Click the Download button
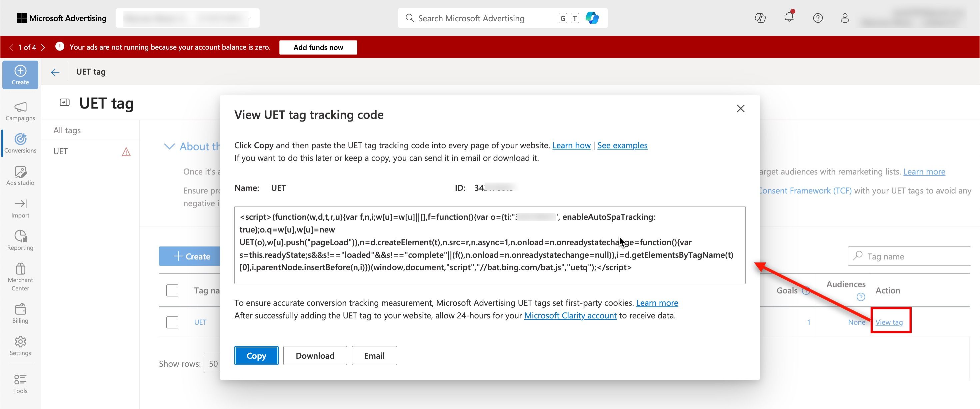This screenshot has width=980, height=409. (x=315, y=356)
